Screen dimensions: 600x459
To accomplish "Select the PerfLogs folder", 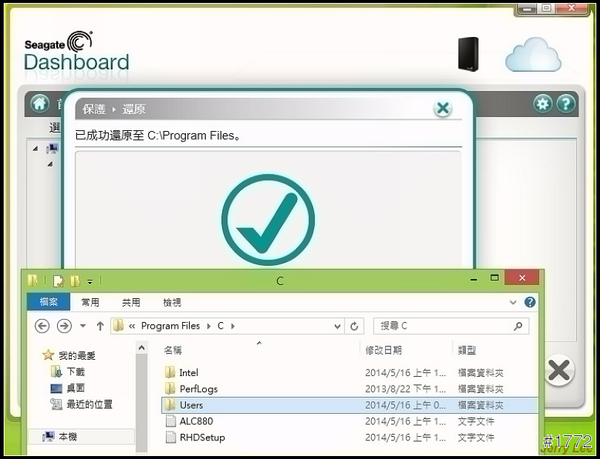I will 199,389.
